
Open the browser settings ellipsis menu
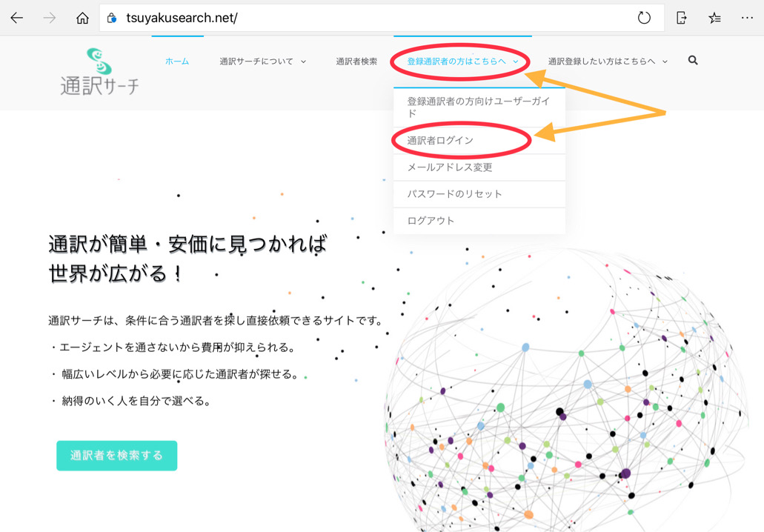[x=747, y=18]
